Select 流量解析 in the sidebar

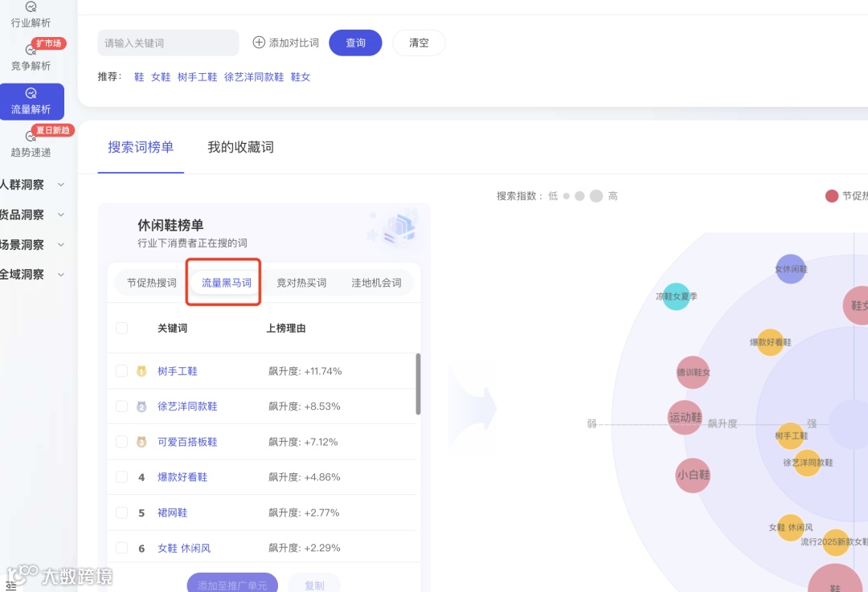pos(31,101)
